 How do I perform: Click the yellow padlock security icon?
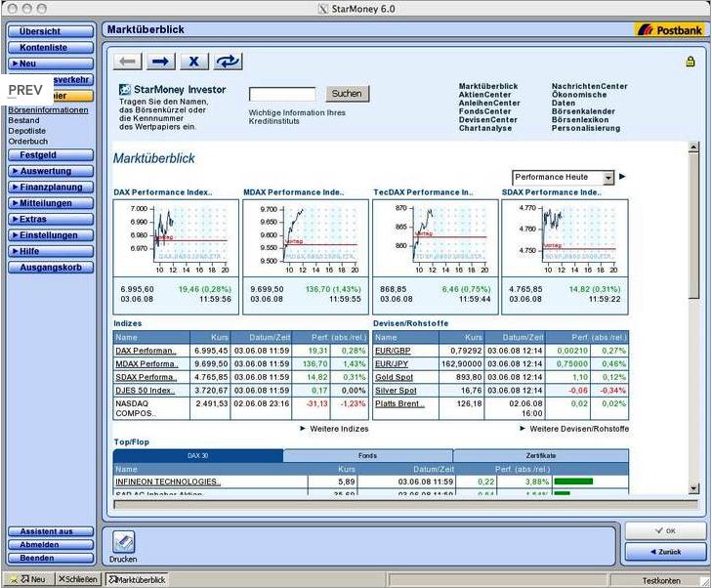[691, 62]
